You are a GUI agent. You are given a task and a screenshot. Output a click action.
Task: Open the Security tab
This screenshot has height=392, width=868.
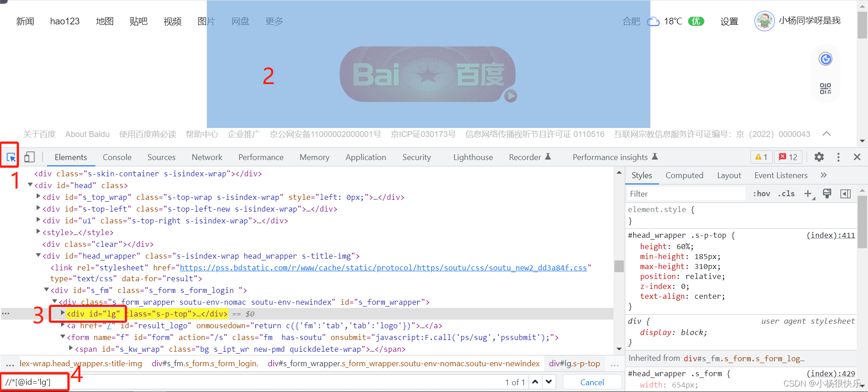tap(416, 157)
